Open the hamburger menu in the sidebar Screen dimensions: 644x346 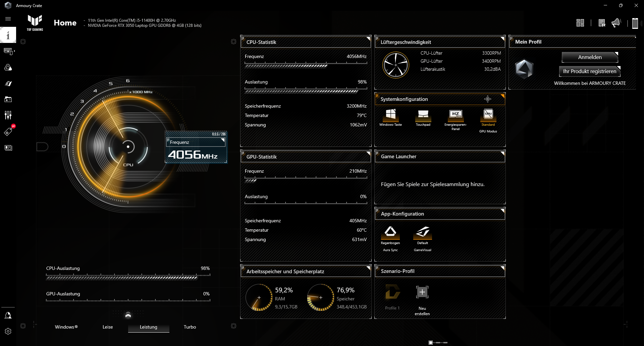8,19
